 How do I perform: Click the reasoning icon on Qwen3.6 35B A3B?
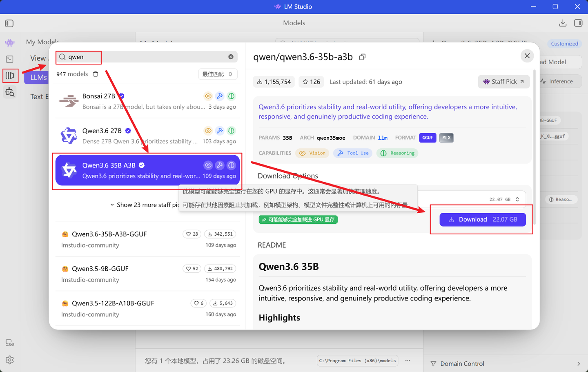click(231, 165)
